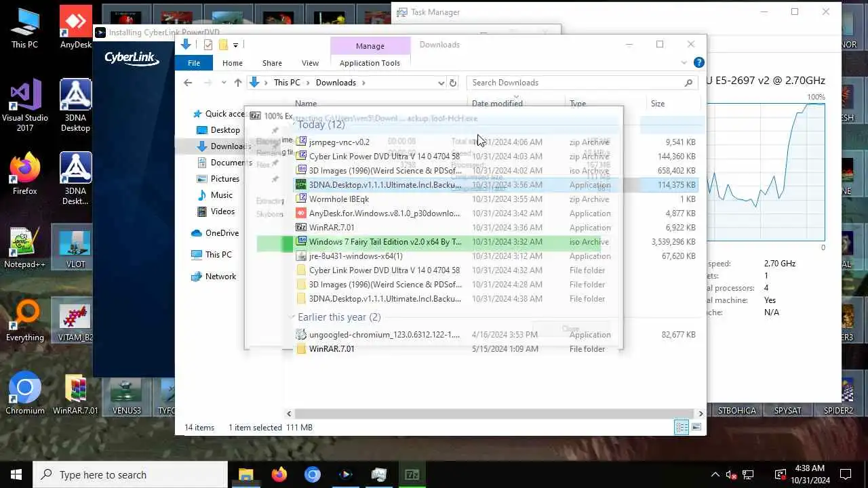Click chevron between This PC and Downloads
This screenshot has height=488, width=868.
click(308, 83)
